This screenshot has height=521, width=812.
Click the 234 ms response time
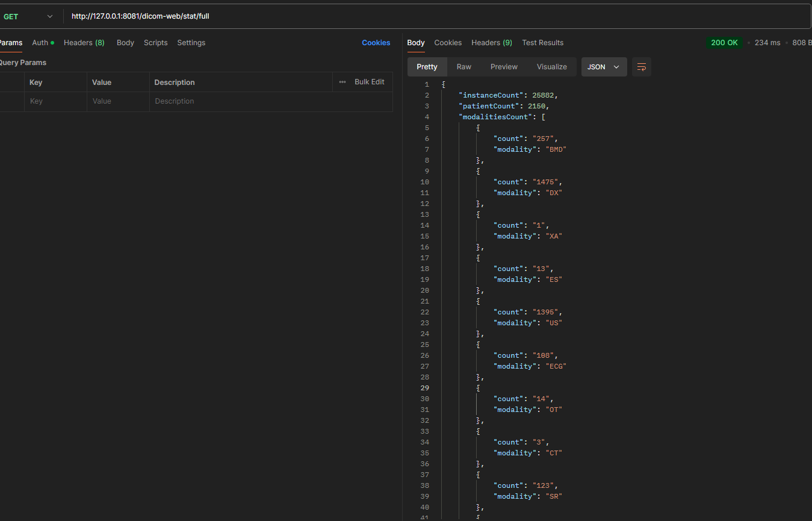[767, 43]
